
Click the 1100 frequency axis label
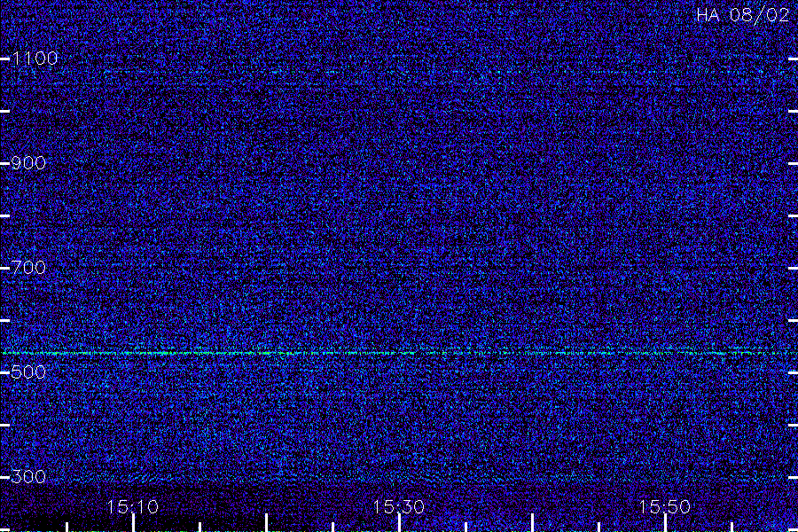coord(35,59)
